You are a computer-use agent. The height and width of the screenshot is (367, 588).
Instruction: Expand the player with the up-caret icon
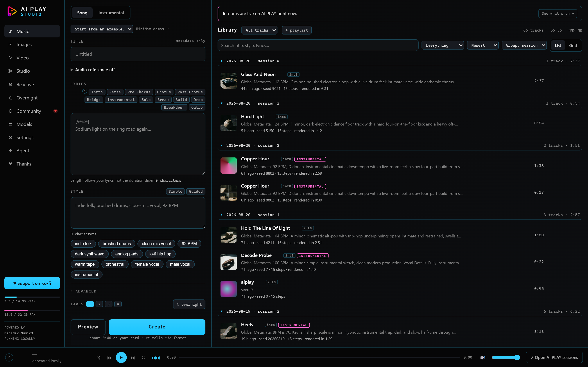point(9,357)
